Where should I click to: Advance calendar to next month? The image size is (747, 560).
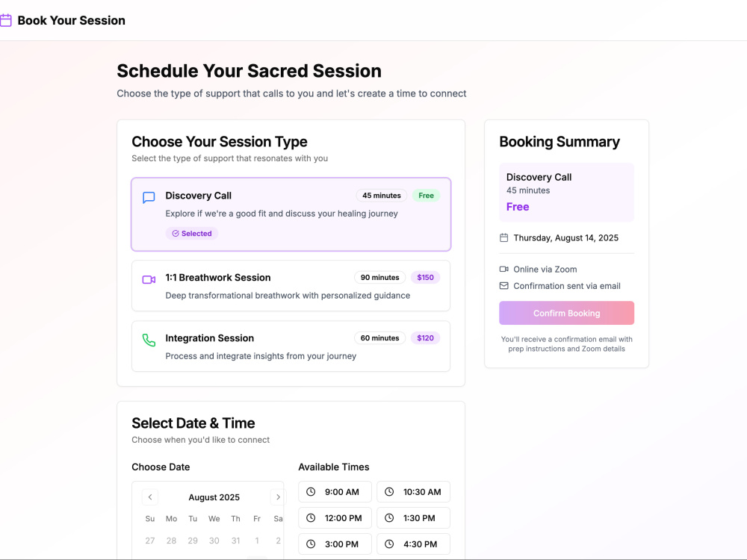278,497
